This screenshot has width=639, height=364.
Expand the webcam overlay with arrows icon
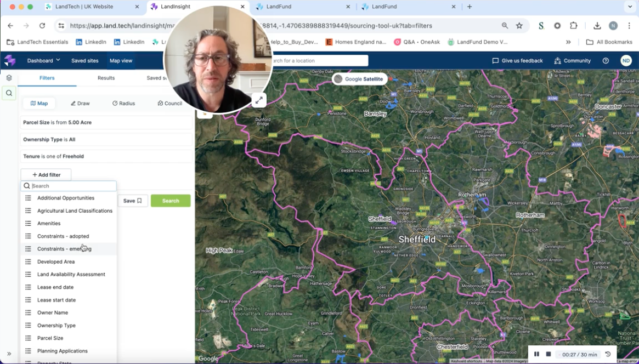pos(259,100)
